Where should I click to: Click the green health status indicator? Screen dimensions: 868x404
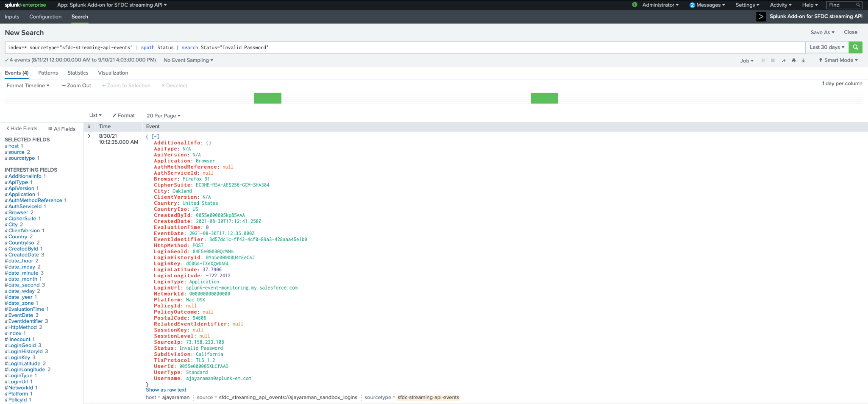[x=634, y=5]
